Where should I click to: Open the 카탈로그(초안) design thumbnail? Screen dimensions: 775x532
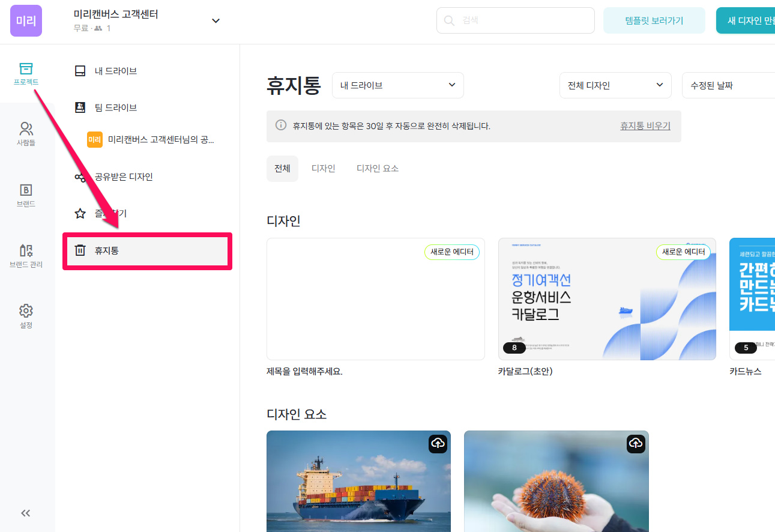click(x=607, y=299)
